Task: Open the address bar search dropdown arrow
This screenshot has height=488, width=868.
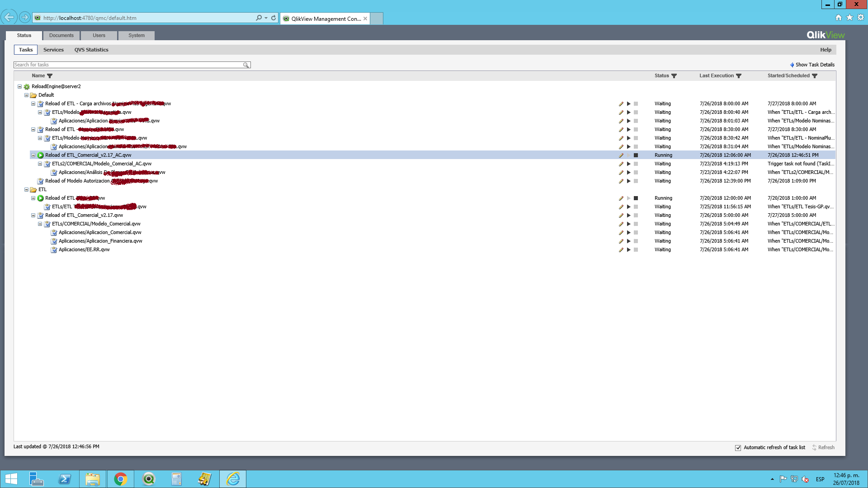Action: (x=266, y=18)
